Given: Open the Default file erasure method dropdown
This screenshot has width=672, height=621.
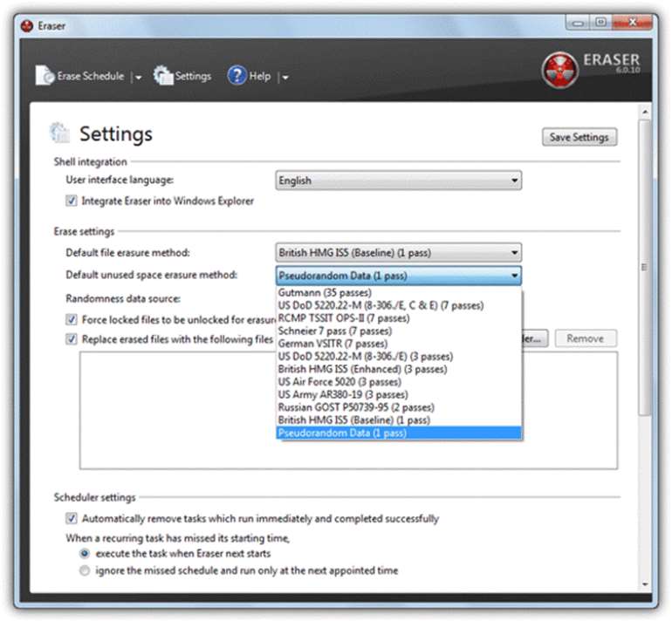Looking at the screenshot, I should tap(399, 253).
